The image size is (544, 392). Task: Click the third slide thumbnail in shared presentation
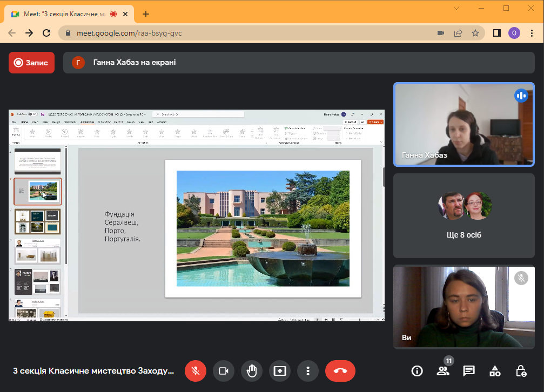[x=37, y=221]
